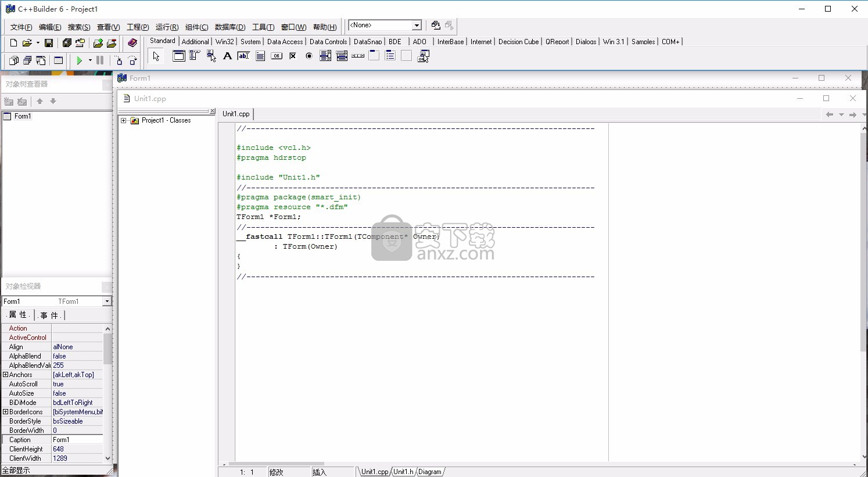The height and width of the screenshot is (477, 868).
Task: Run the project with green play button
Action: (79, 60)
